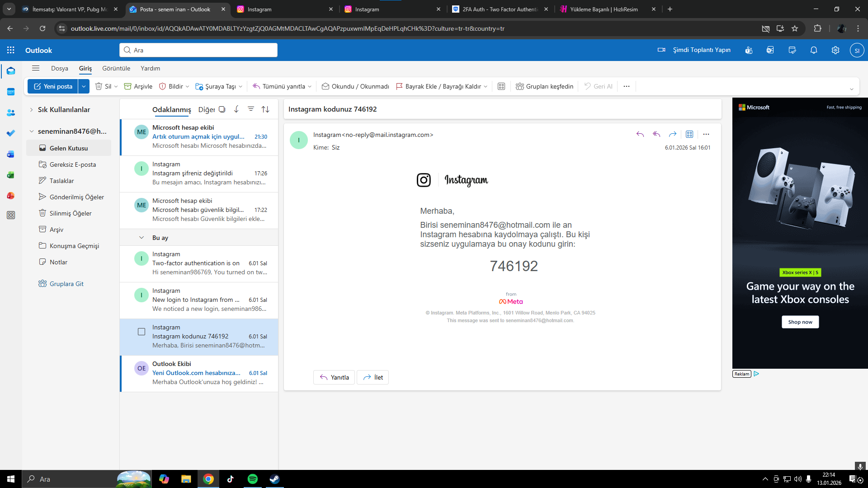Archive the message with Arşivle
Screen dimensions: 868x488
pyautogui.click(x=138, y=86)
